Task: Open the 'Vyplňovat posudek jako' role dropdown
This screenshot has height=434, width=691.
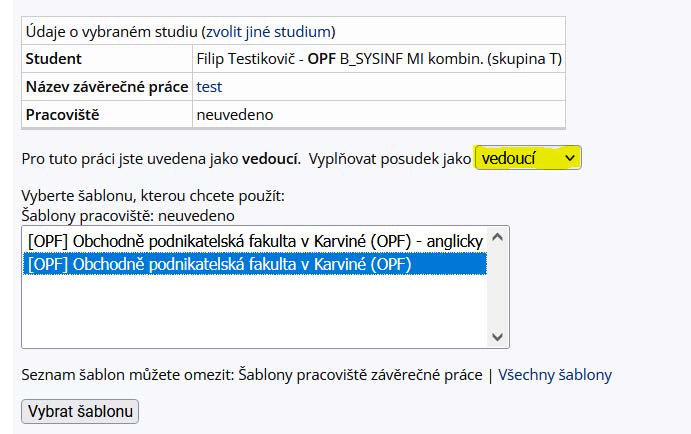Action: coord(528,158)
